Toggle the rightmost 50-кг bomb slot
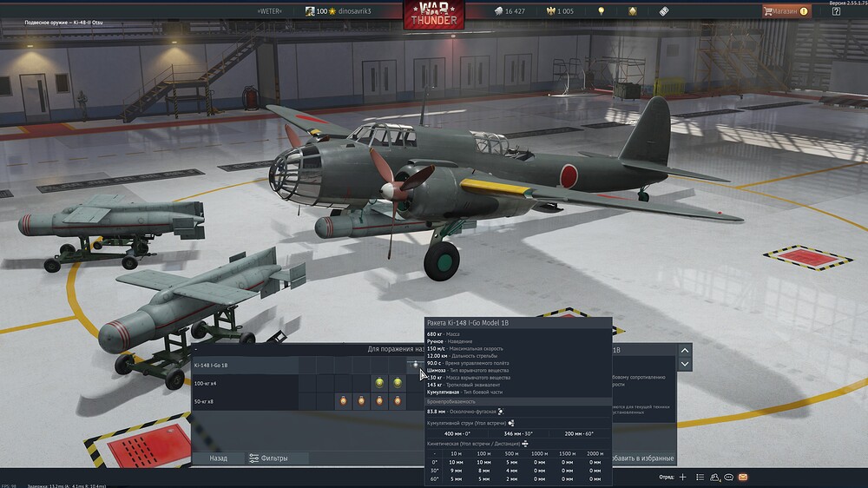This screenshot has width=868, height=488. [x=398, y=401]
